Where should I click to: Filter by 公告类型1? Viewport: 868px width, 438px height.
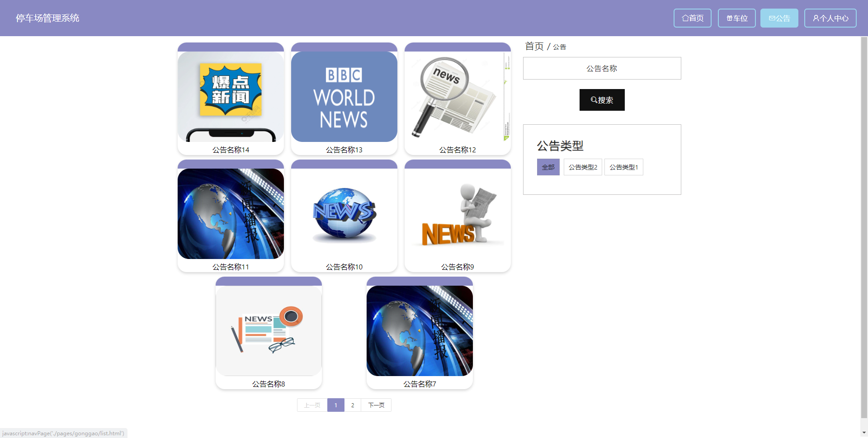pyautogui.click(x=623, y=167)
